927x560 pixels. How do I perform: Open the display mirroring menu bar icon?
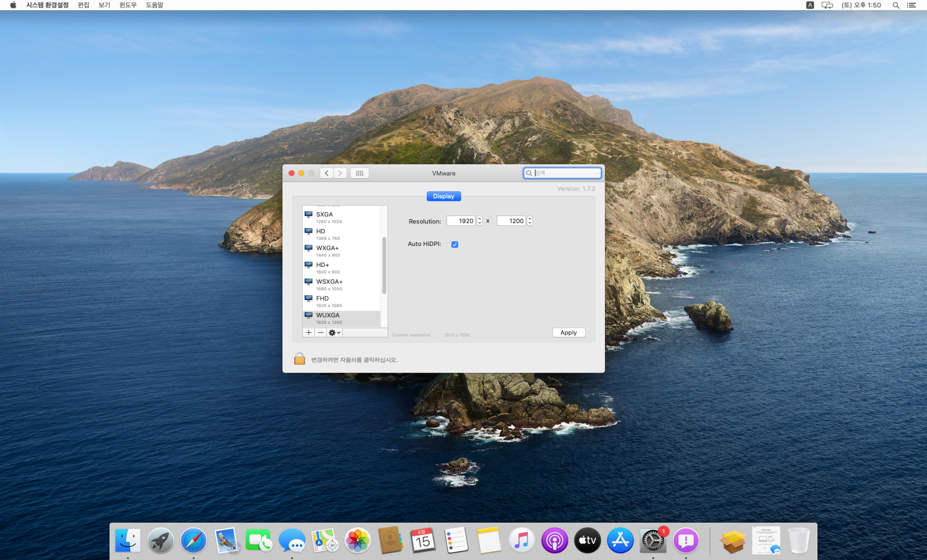(827, 5)
